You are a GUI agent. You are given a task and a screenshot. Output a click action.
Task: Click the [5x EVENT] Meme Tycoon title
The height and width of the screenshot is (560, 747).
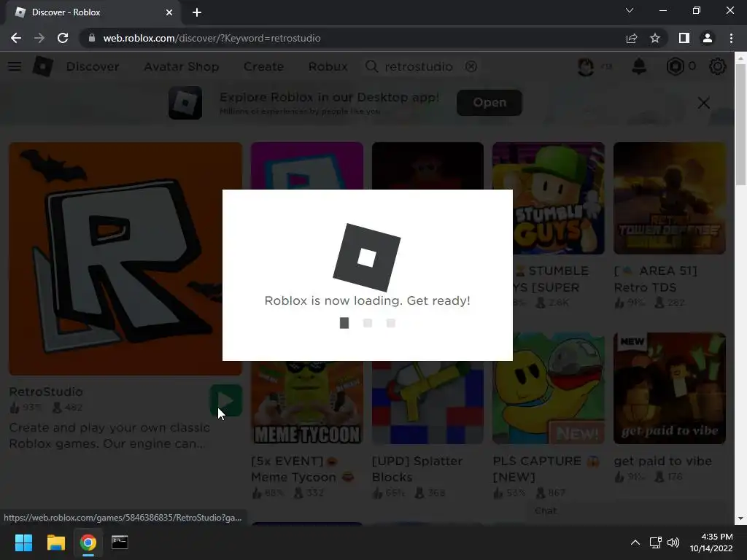[x=302, y=469]
